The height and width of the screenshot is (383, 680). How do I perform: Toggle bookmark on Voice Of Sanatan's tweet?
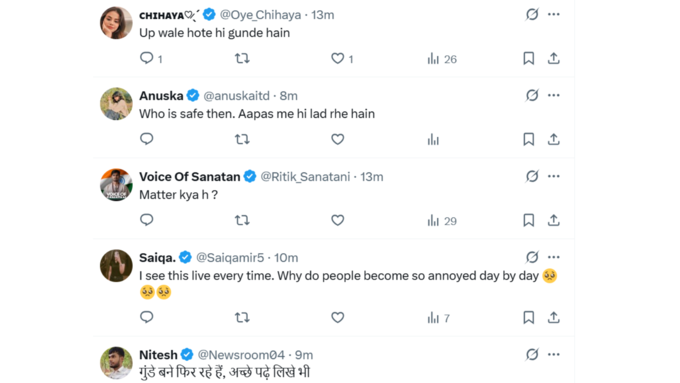[x=528, y=220]
